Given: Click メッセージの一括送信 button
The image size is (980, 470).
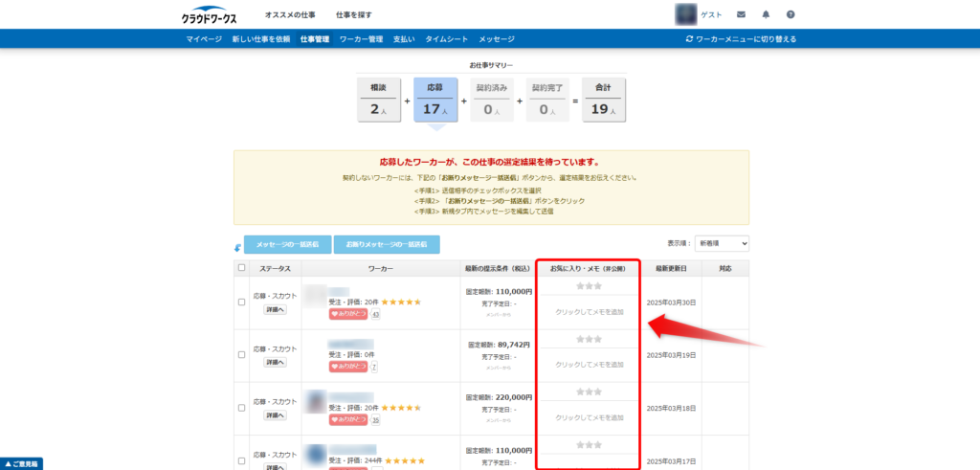Looking at the screenshot, I should coord(287,244).
